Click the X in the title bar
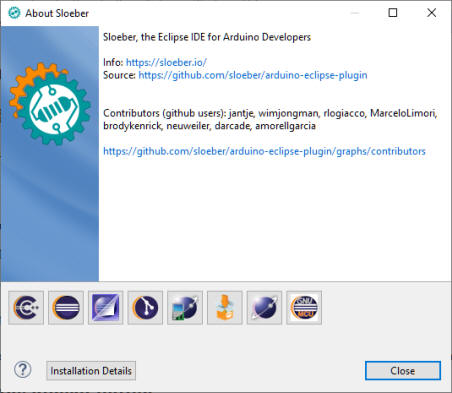The height and width of the screenshot is (393, 452). point(432,13)
